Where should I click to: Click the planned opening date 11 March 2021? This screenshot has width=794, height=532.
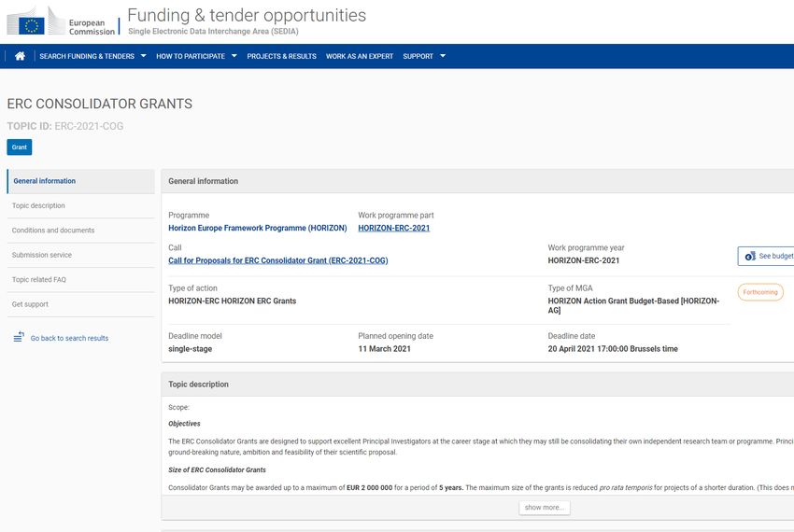click(384, 349)
